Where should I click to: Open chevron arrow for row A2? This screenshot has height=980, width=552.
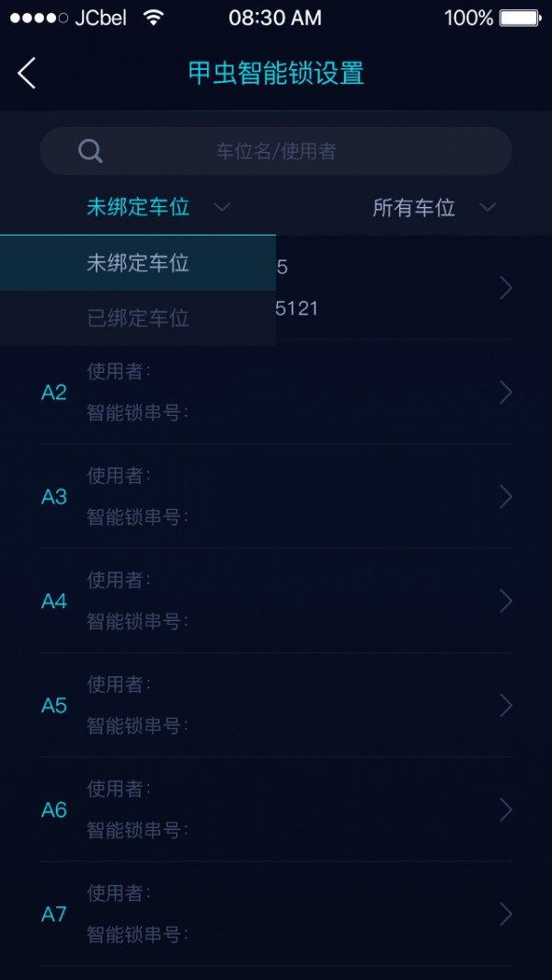[505, 393]
